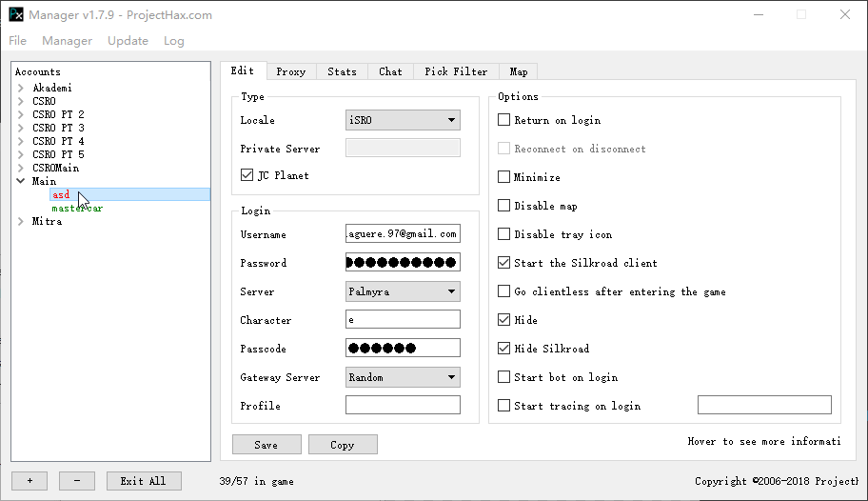The height and width of the screenshot is (501, 868).
Task: Switch to the Pick Filter tab
Action: (x=456, y=71)
